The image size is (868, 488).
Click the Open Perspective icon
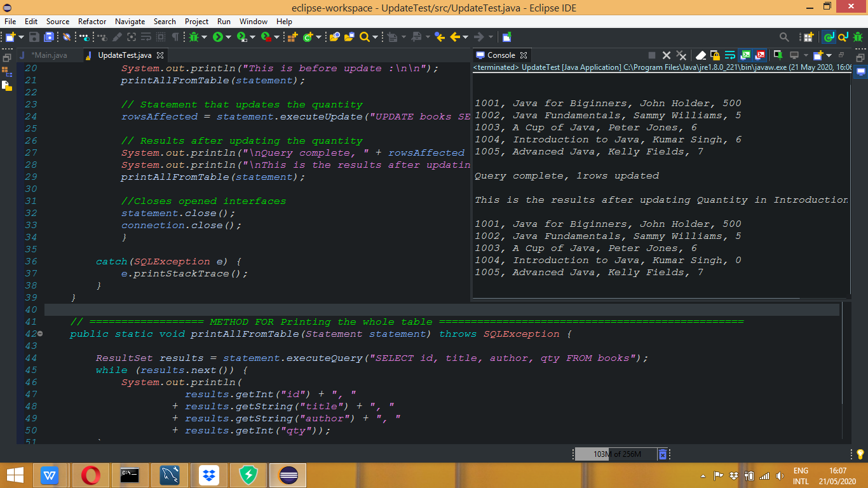[808, 37]
